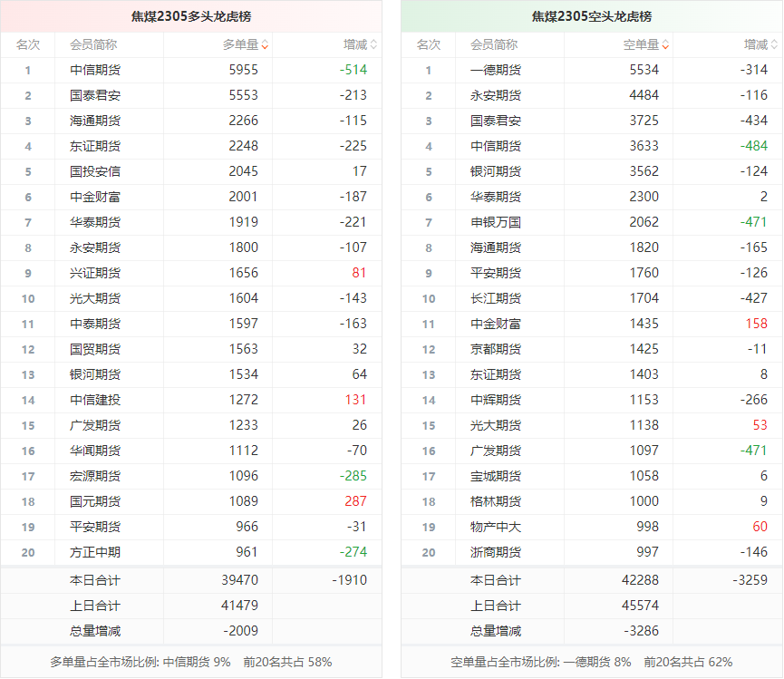
Task: Open 兴证期货 member entry
Action: point(95,273)
